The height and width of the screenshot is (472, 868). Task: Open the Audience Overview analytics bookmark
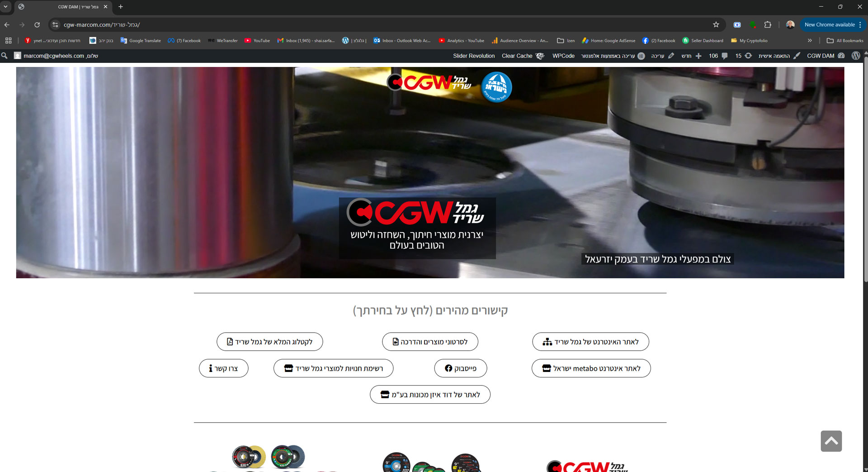tap(520, 40)
